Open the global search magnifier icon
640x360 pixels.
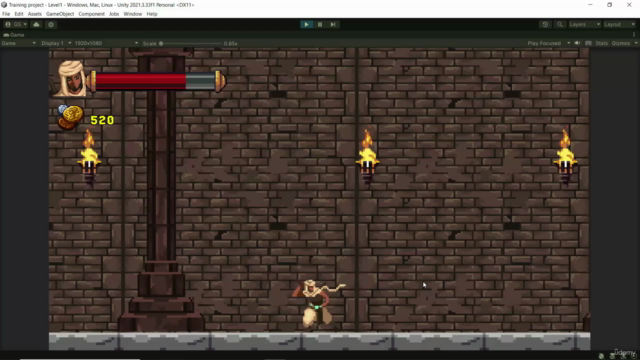coord(560,24)
